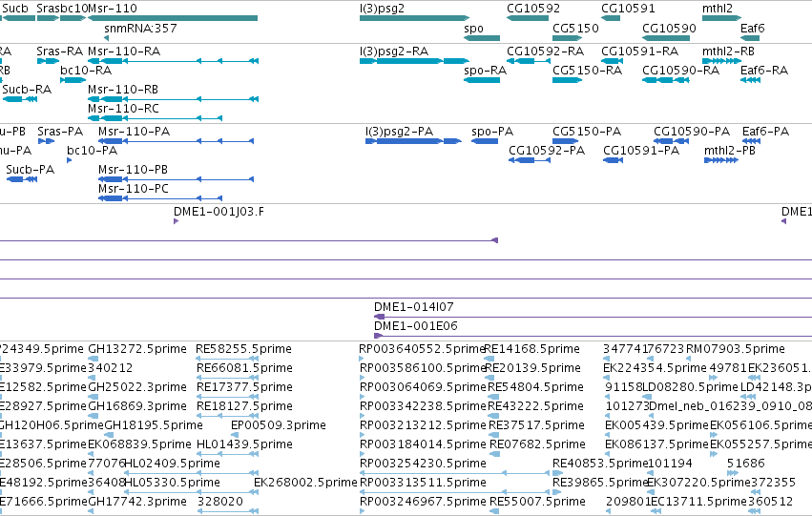Click the Eaf6 gene label
The image size is (812, 516).
click(x=753, y=28)
